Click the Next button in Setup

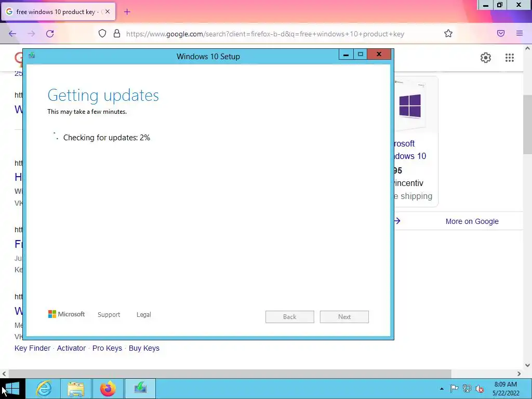click(x=344, y=317)
